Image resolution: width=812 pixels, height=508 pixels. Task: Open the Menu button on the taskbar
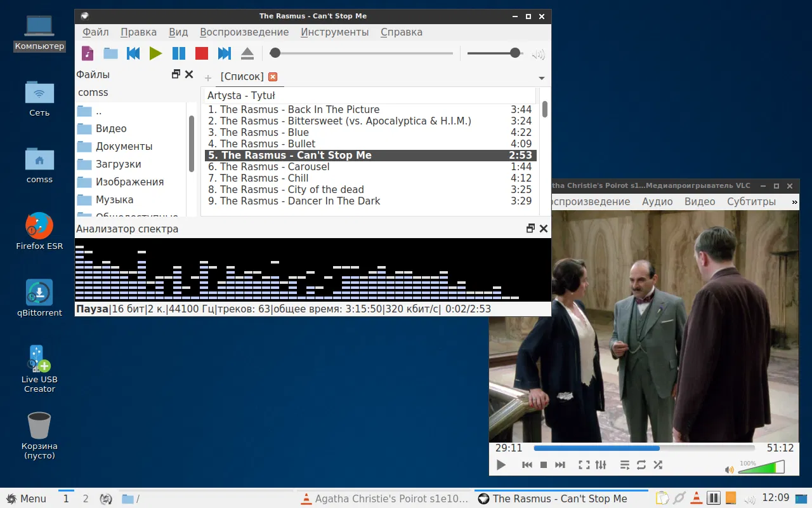pyautogui.click(x=26, y=498)
